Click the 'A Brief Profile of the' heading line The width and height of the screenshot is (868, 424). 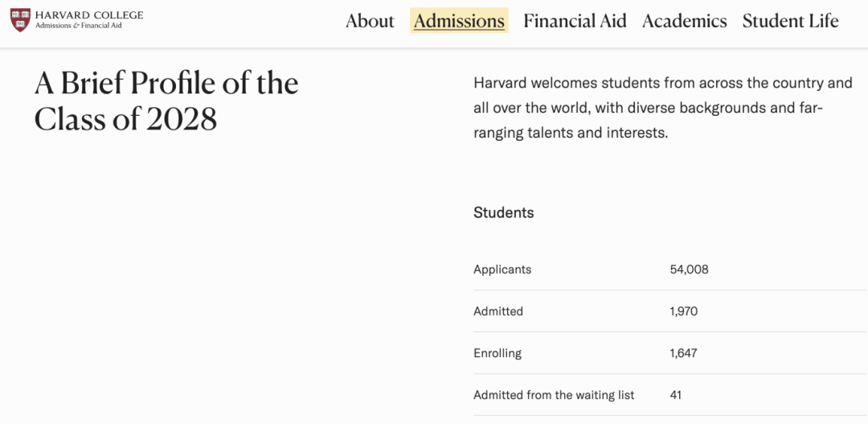click(166, 84)
